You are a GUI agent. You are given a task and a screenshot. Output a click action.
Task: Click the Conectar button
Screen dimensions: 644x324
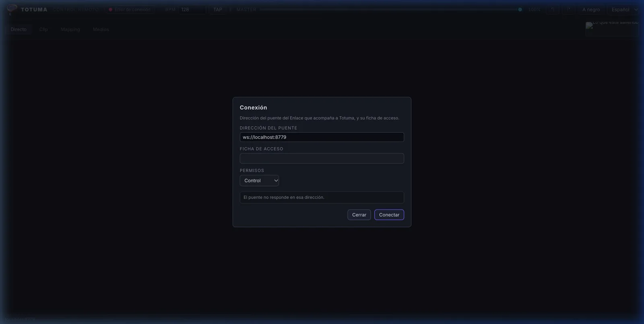tap(389, 215)
